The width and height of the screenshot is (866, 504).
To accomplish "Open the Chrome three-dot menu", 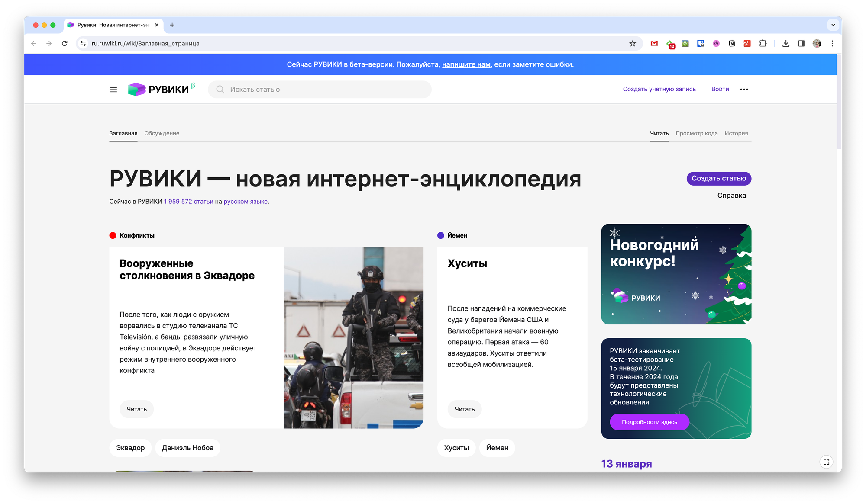I will (x=832, y=43).
